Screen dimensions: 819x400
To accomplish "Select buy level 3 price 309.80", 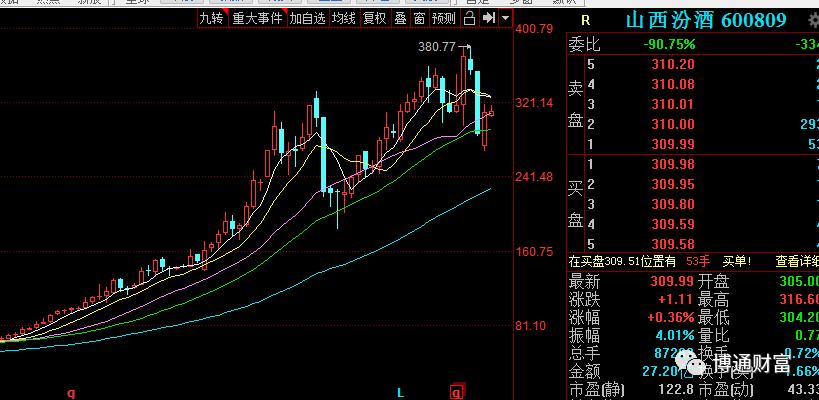I will 673,204.
